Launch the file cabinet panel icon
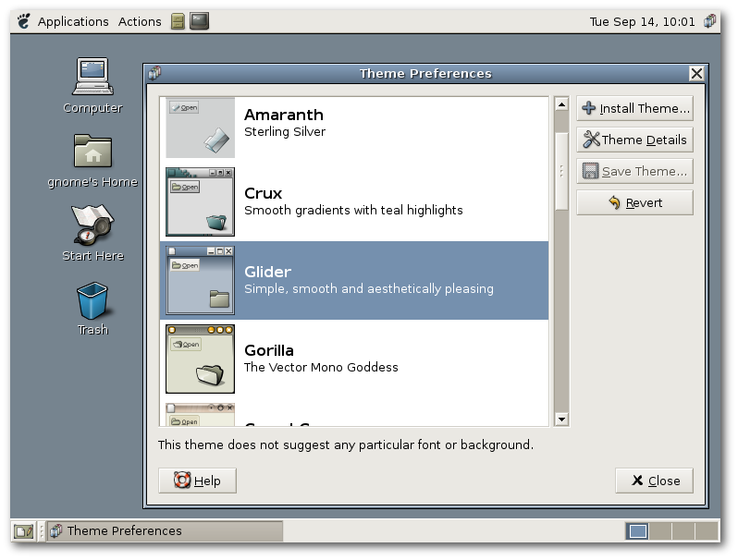The image size is (738, 560). point(178,21)
